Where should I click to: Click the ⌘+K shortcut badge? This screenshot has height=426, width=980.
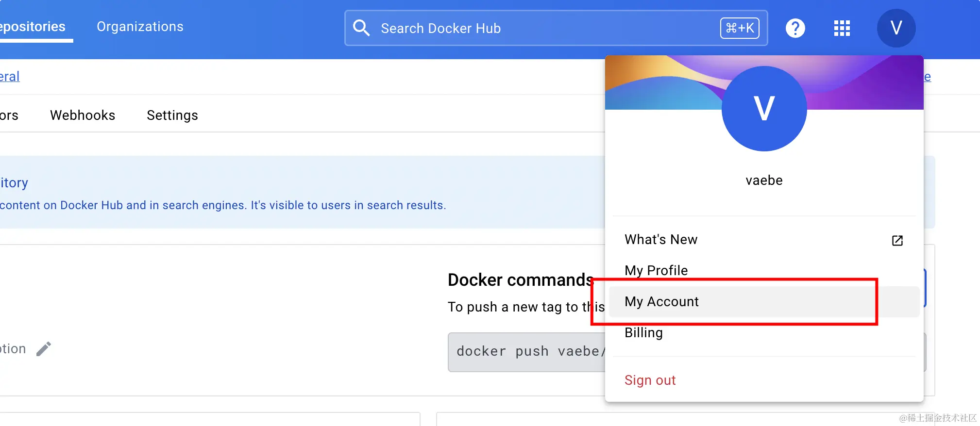(x=740, y=28)
